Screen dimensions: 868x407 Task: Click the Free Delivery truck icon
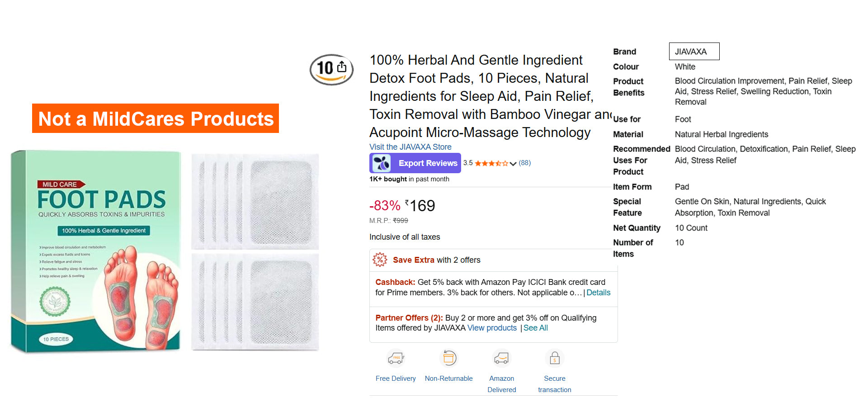coord(396,359)
